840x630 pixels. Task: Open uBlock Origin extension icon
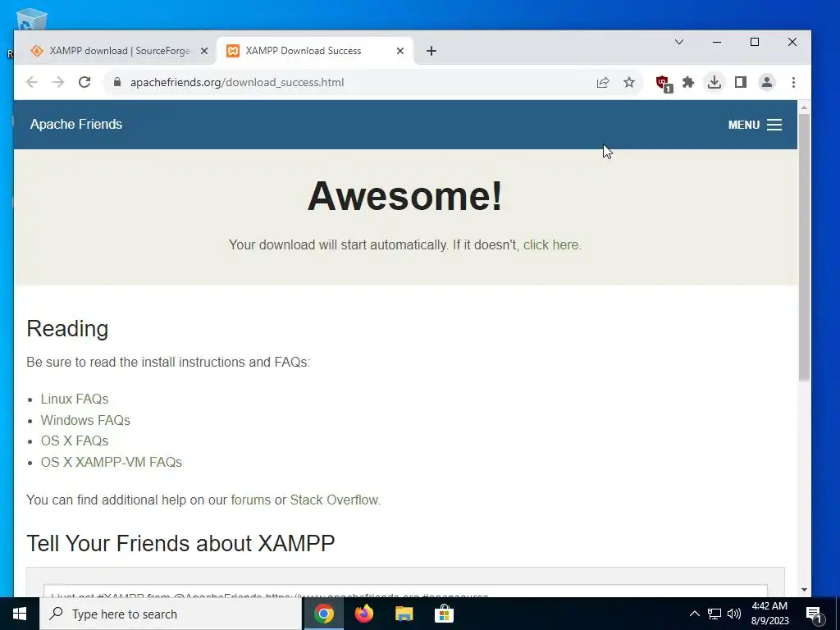(x=663, y=83)
